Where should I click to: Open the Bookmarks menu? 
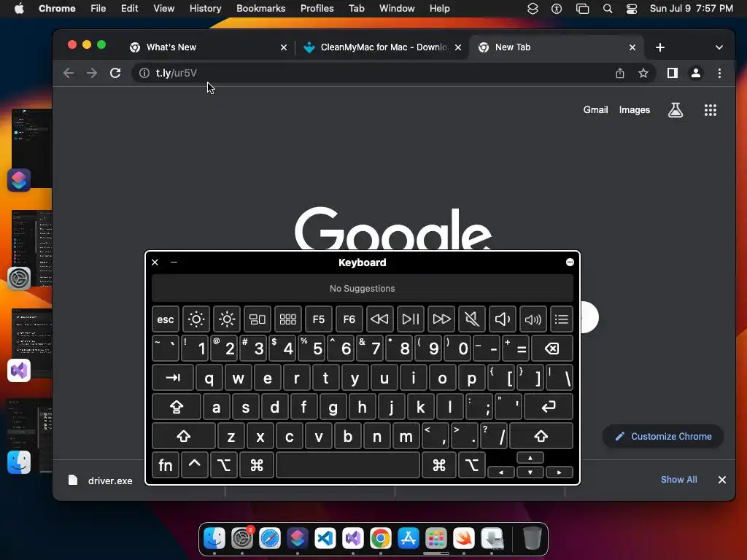point(260,8)
